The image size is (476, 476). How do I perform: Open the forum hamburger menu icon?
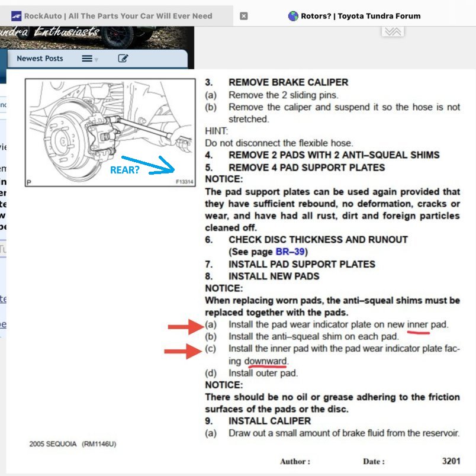pyautogui.click(x=87, y=58)
